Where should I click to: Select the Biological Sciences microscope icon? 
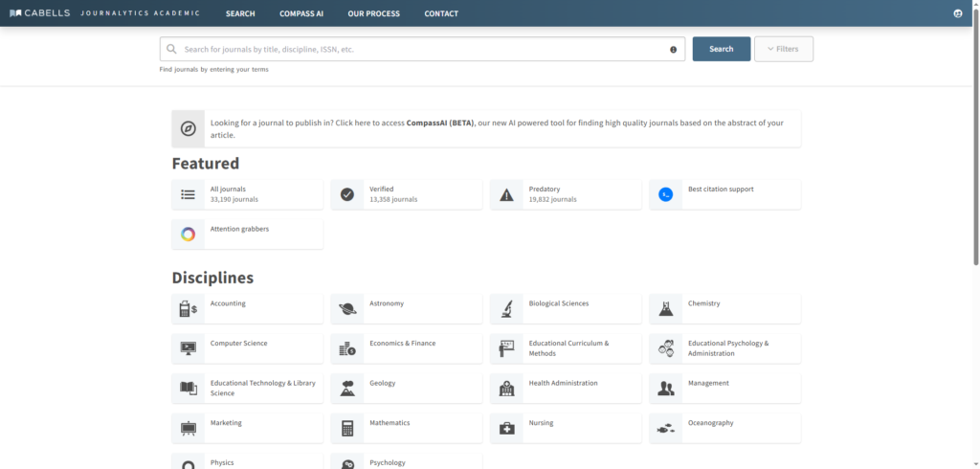506,308
